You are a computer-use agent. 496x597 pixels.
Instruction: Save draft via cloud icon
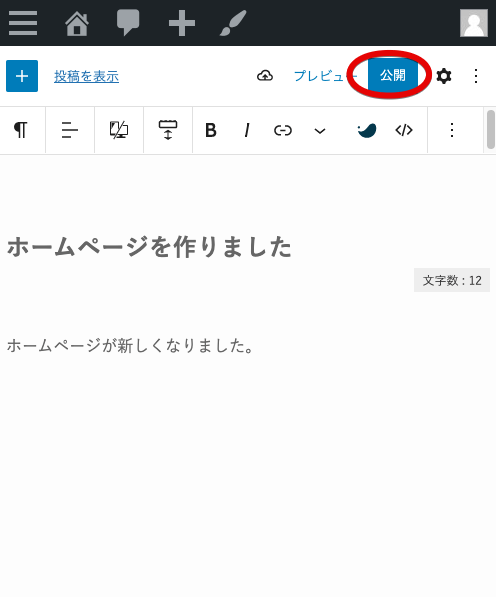(x=265, y=76)
